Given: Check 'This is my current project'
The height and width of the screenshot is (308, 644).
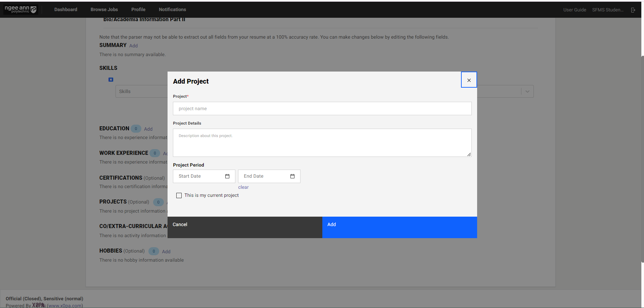Looking at the screenshot, I should (179, 195).
